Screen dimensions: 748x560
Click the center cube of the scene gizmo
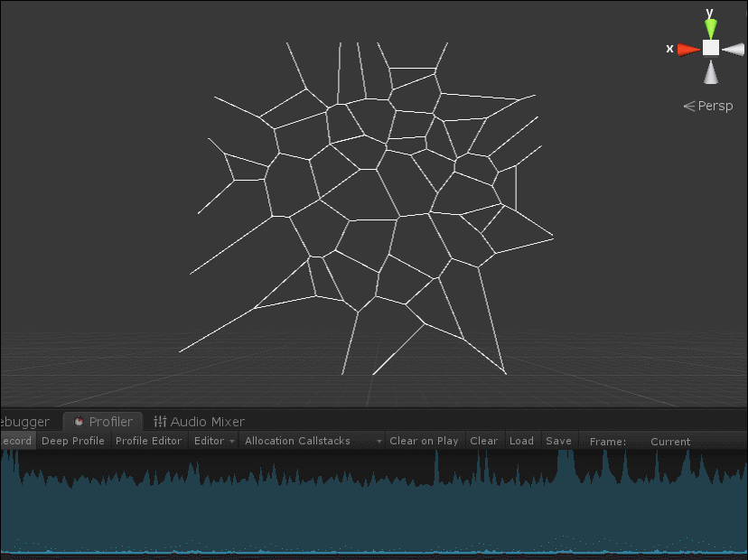pos(711,48)
